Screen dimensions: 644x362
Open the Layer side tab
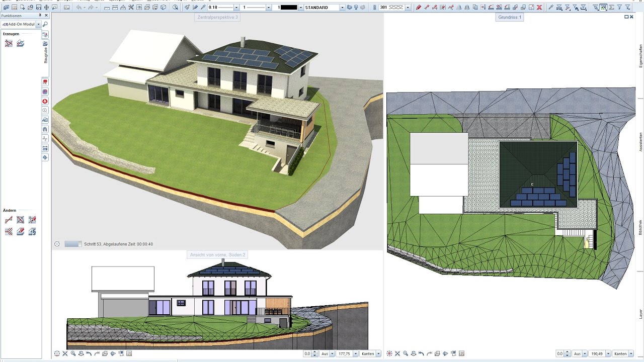point(640,314)
